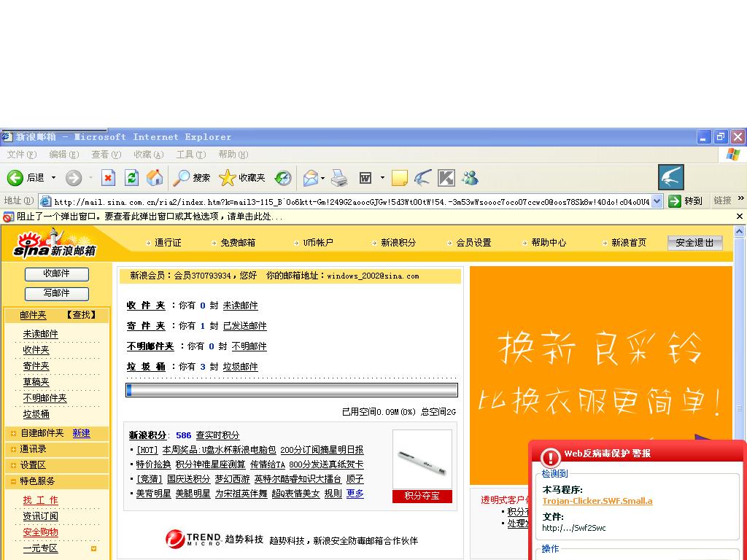
Task: Click the mailbox storage usage bar
Action: pyautogui.click(x=292, y=390)
